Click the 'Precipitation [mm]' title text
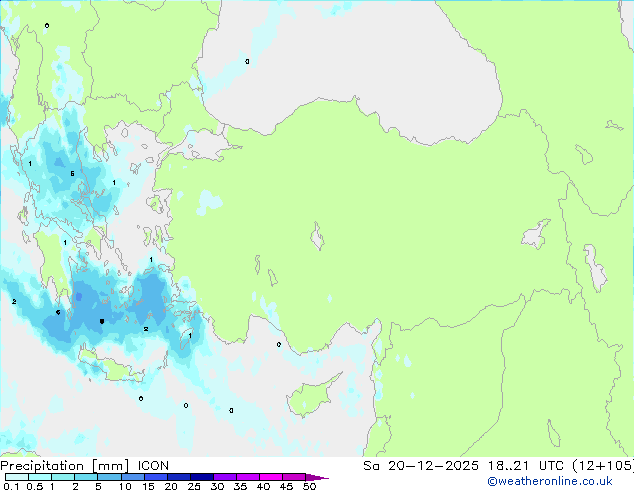The width and height of the screenshot is (634, 490). point(64,466)
